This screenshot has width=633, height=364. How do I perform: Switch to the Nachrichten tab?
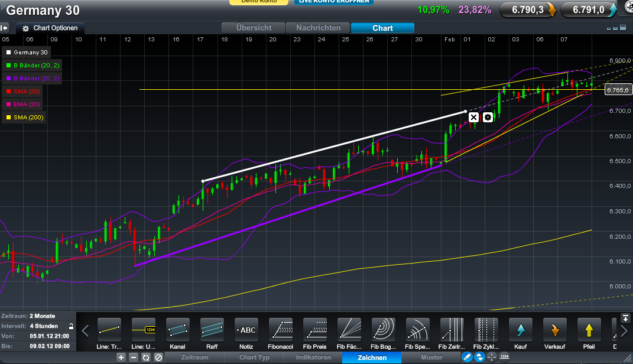click(318, 28)
